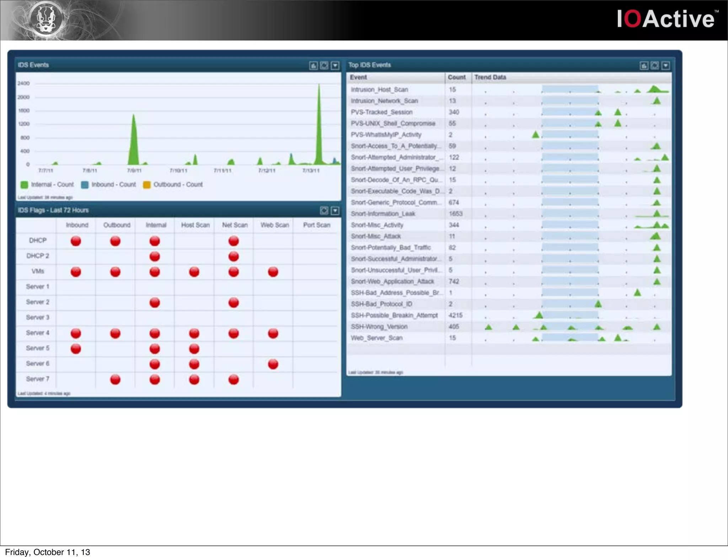Image resolution: width=728 pixels, height=560 pixels.
Task: Expand the IDS Flags panel dropdown arrow
Action: 335,211
